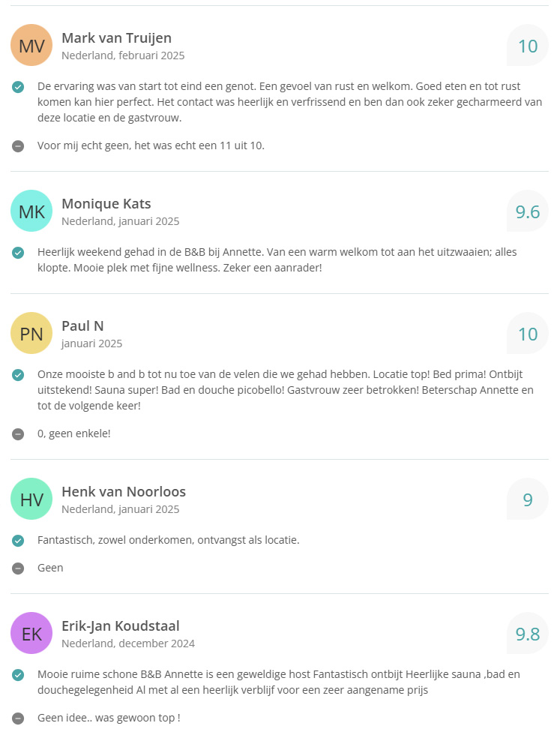Image resolution: width=560 pixels, height=738 pixels.
Task: Click the checkmark icon beside "Fantastisch, zowel onderkomen"
Action: pyautogui.click(x=18, y=540)
